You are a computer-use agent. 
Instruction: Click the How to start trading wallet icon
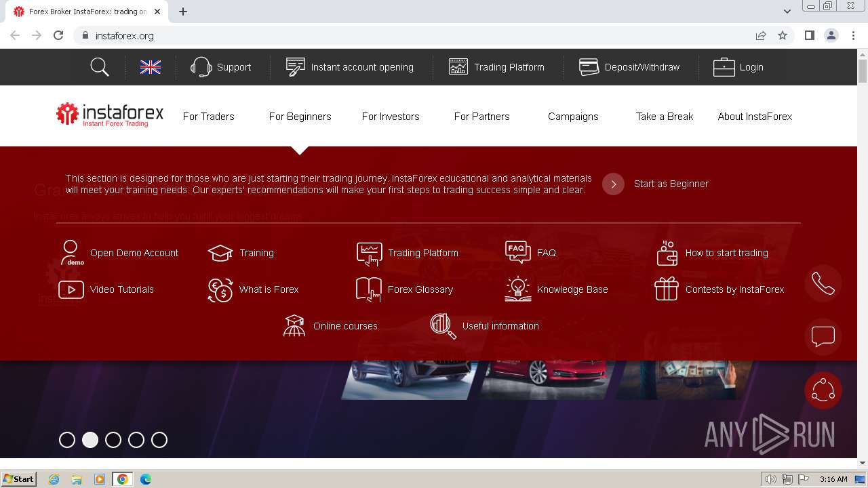coord(667,253)
